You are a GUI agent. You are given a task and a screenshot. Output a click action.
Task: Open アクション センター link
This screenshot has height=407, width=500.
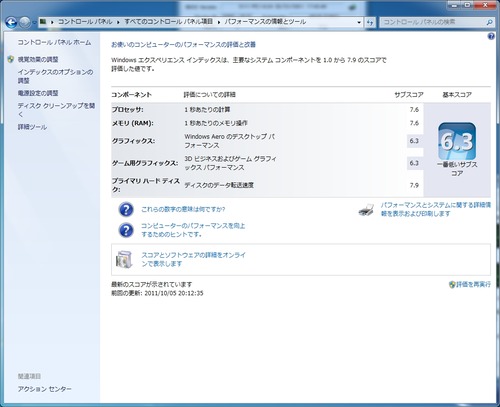point(45,389)
